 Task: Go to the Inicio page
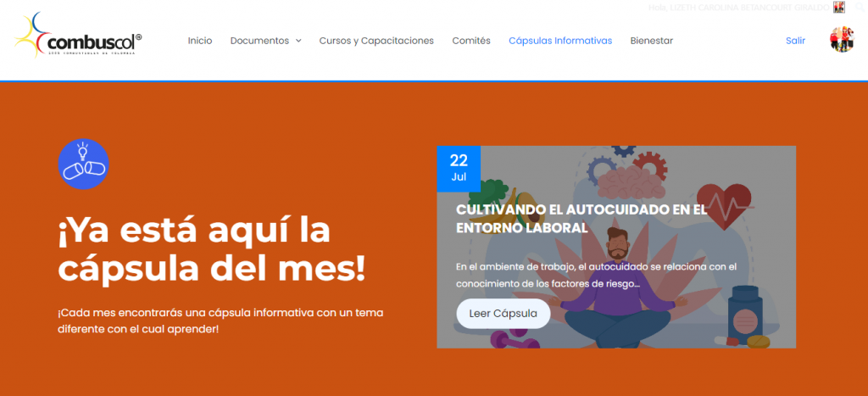pos(200,41)
